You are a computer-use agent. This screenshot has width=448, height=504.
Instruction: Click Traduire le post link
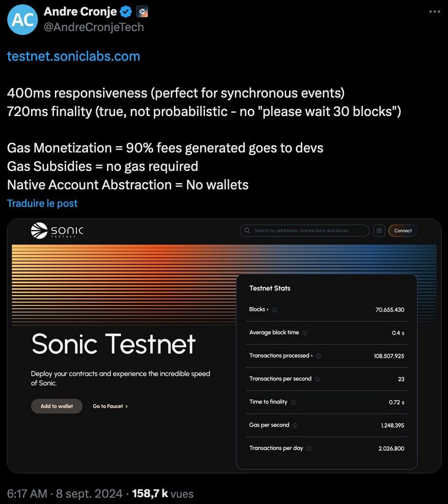pos(42,203)
